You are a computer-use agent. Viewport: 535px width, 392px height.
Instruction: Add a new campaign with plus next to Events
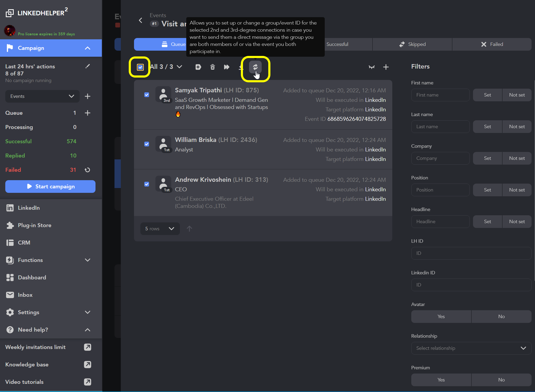pyautogui.click(x=88, y=96)
